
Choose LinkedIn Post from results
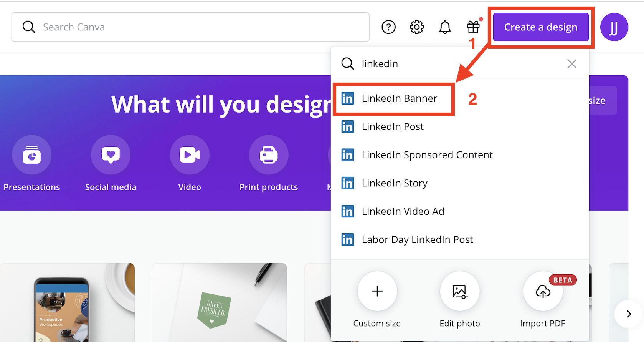tap(460, 126)
